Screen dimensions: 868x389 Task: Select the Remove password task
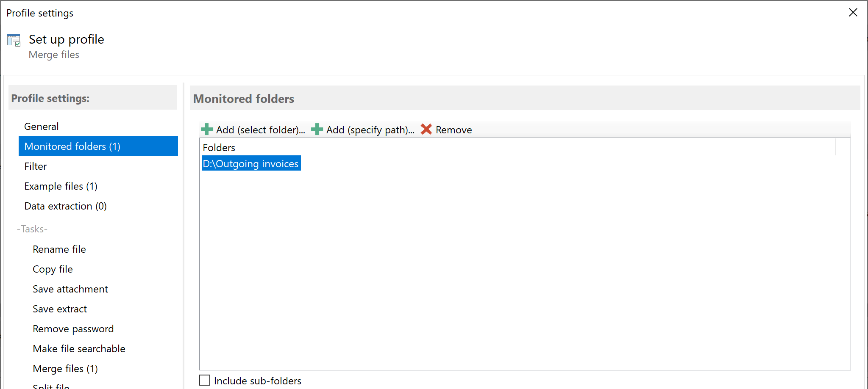tap(73, 328)
